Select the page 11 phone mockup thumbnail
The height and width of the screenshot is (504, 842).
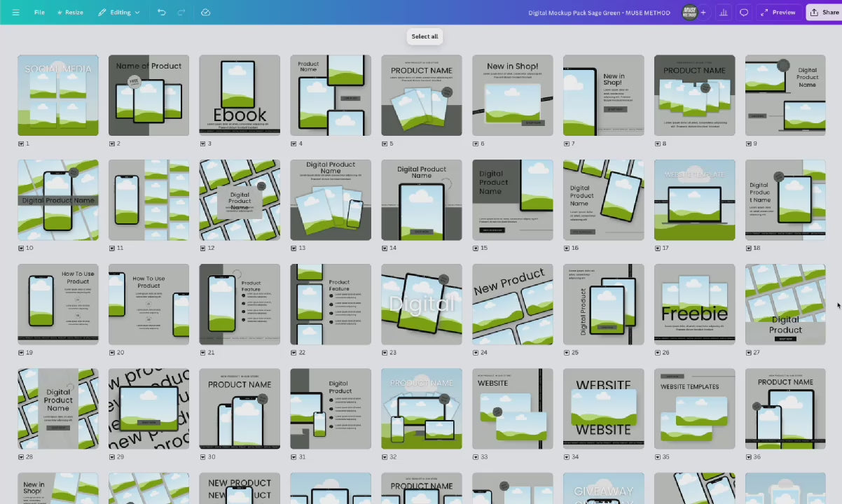coord(149,200)
